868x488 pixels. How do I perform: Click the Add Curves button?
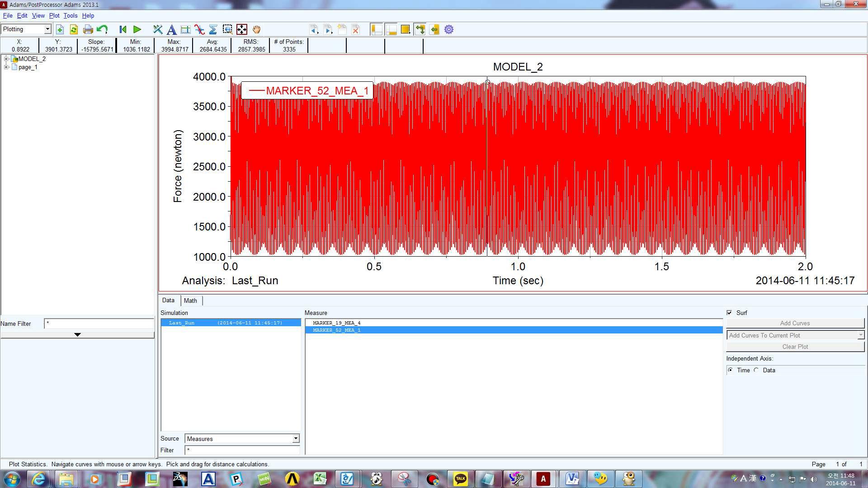[x=795, y=323]
